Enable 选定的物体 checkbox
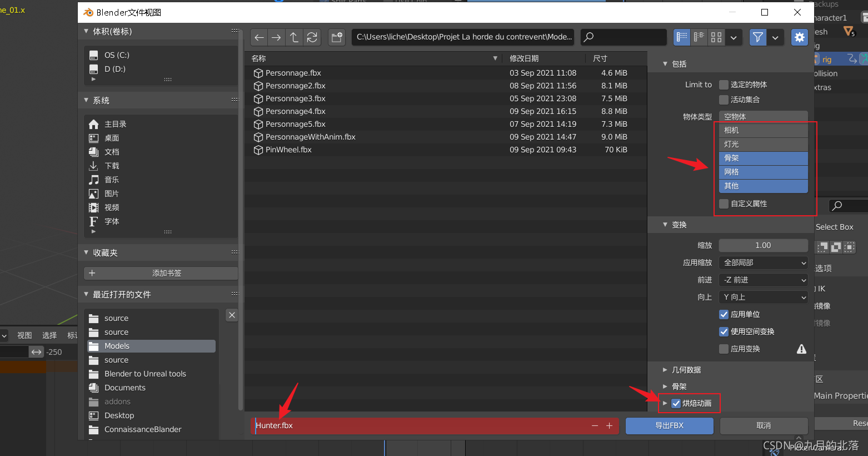Image resolution: width=868 pixels, height=456 pixels. [x=724, y=85]
